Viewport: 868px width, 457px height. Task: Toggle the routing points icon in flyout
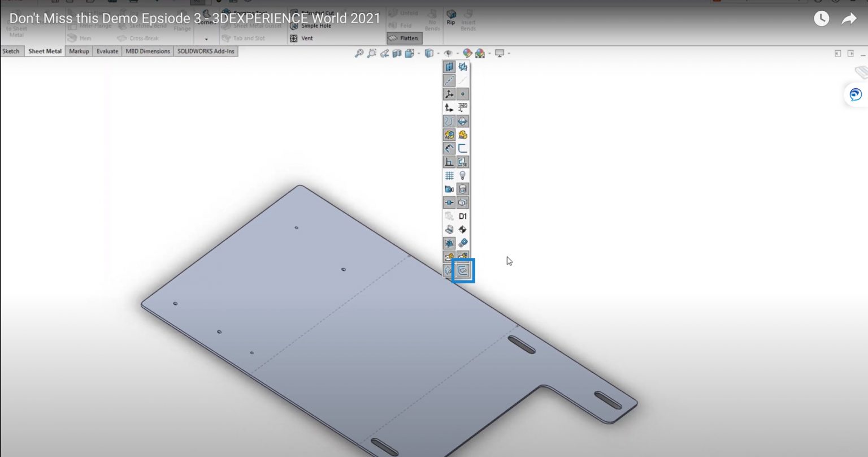[x=449, y=202]
